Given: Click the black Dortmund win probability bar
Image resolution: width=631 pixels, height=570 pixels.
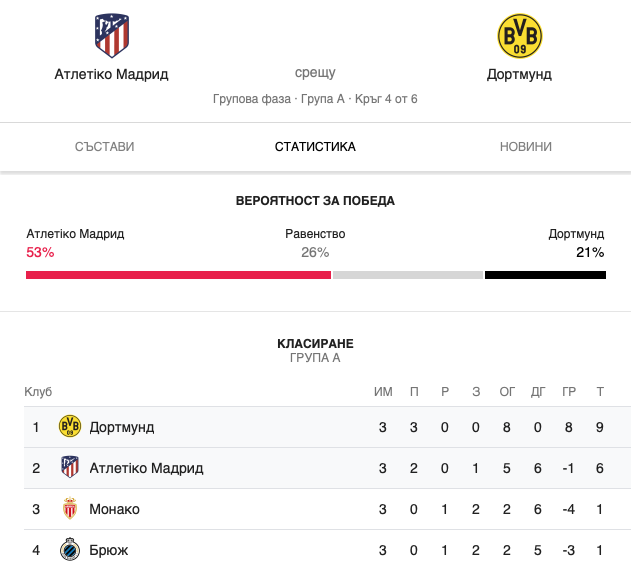Looking at the screenshot, I should 545,275.
